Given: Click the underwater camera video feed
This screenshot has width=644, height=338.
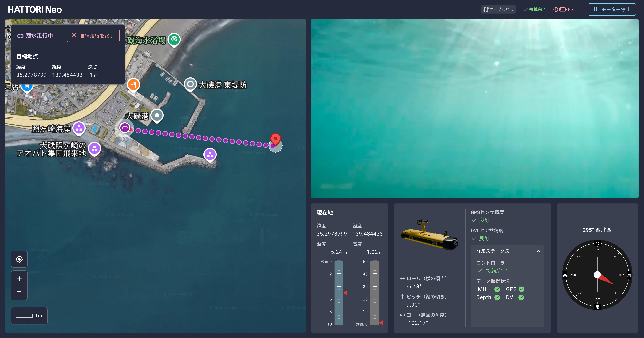Looking at the screenshot, I should 475,108.
